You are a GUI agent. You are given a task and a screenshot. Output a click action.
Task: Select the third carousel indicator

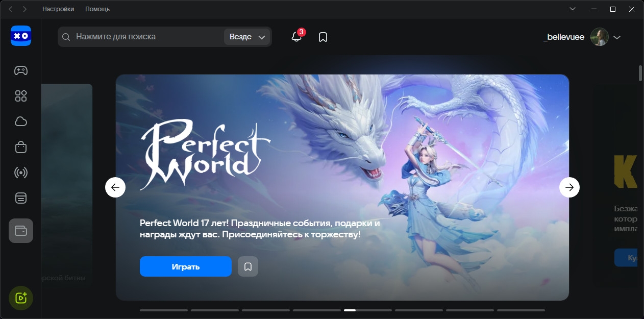pyautogui.click(x=266, y=310)
